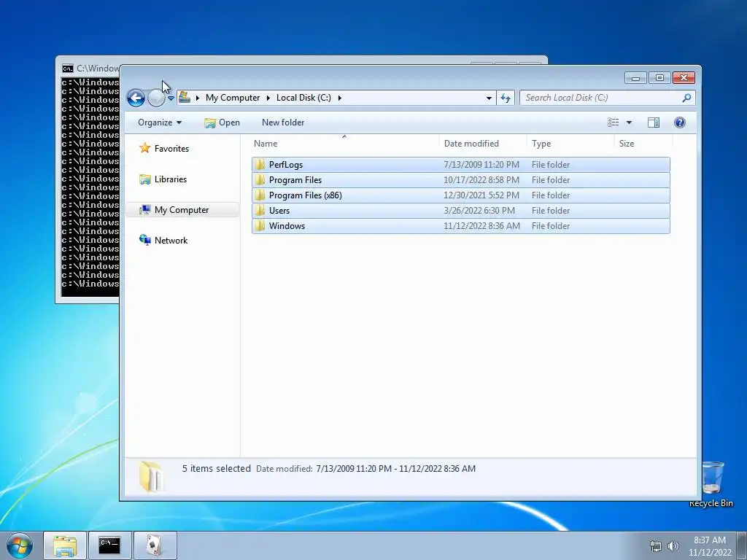Click the Show desktop strip
Image resolution: width=747 pixels, height=560 pixels.
pos(742,545)
